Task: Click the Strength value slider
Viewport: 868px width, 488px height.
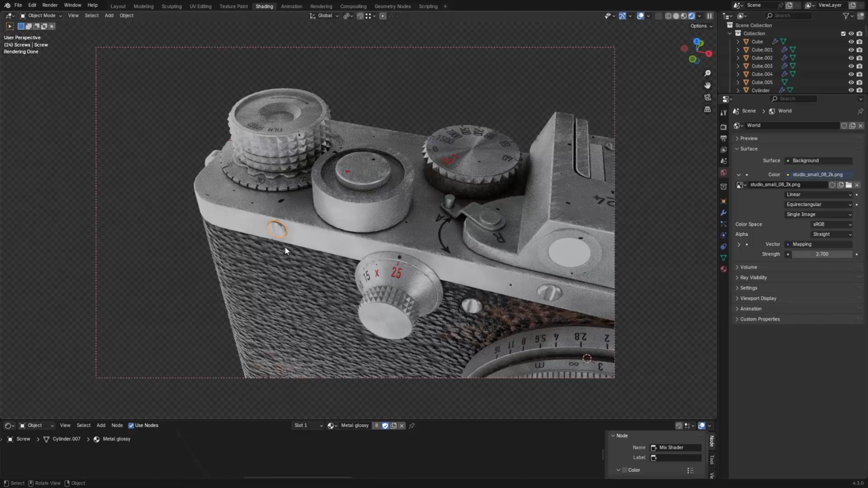Action: (821, 254)
